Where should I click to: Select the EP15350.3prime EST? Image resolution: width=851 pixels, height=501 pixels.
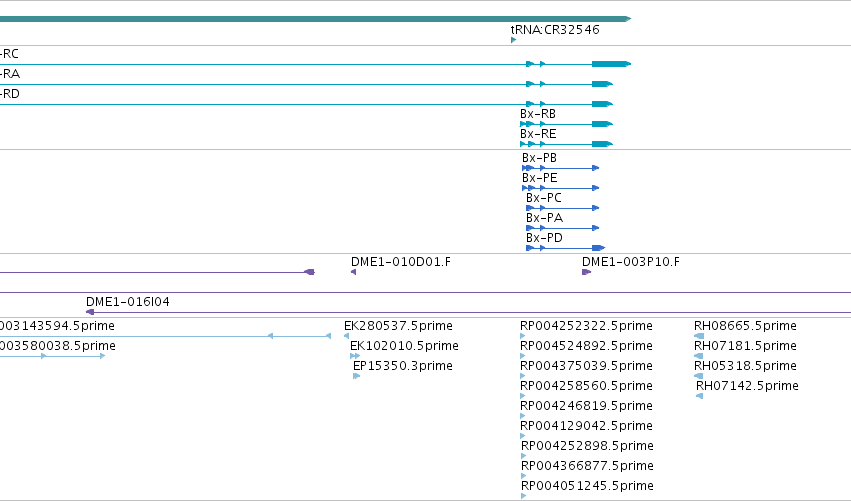coord(403,366)
